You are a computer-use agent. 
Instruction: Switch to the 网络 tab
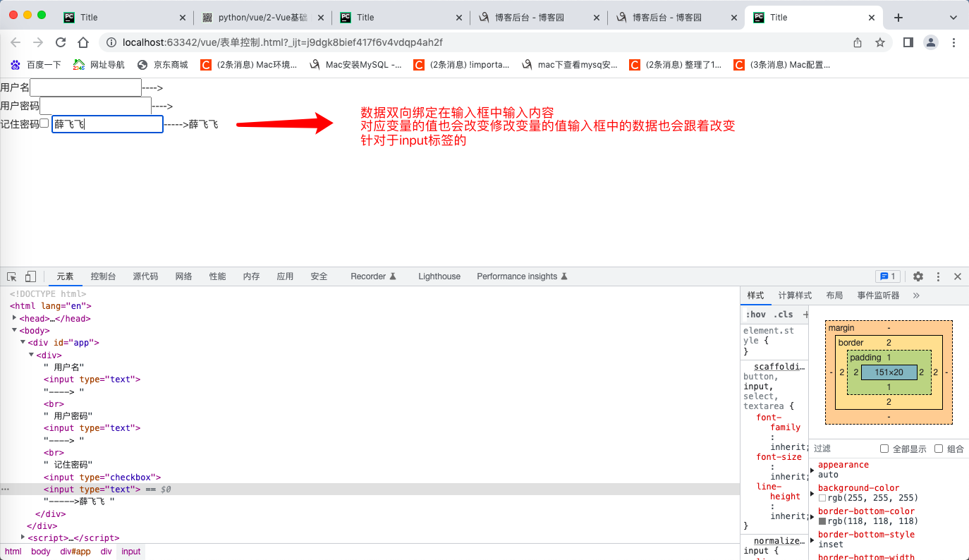tap(183, 276)
